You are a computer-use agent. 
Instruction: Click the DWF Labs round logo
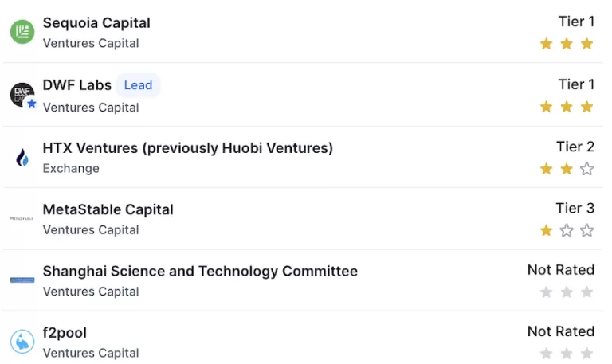point(22,95)
